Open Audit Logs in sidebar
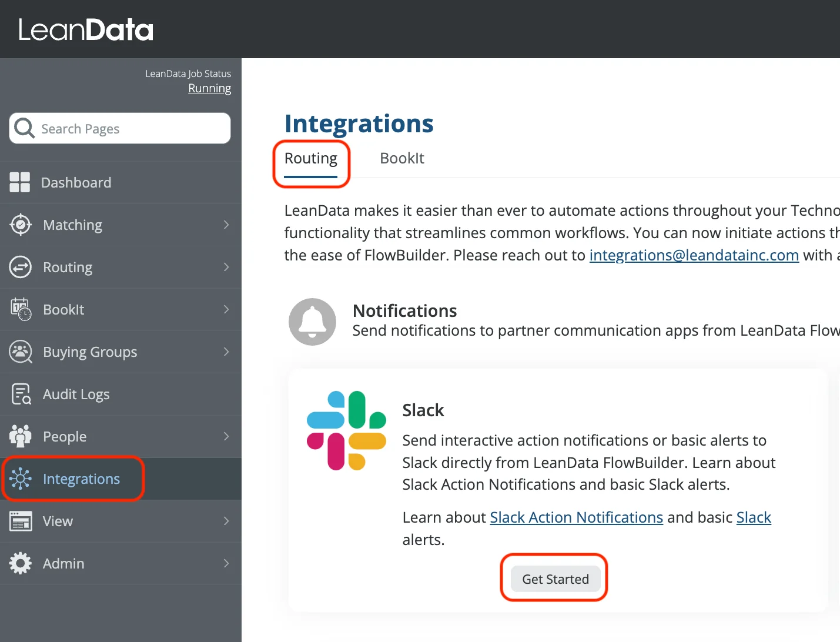This screenshot has height=642, width=840. click(121, 394)
